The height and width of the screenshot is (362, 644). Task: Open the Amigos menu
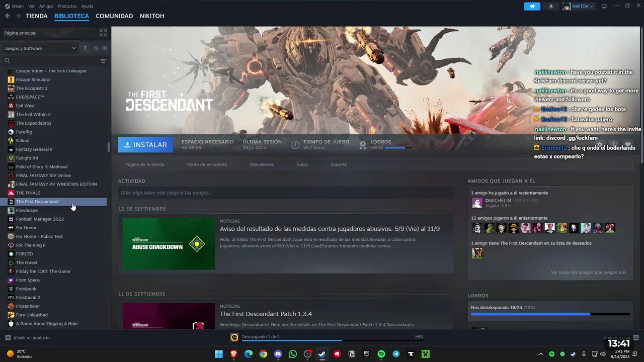(46, 6)
